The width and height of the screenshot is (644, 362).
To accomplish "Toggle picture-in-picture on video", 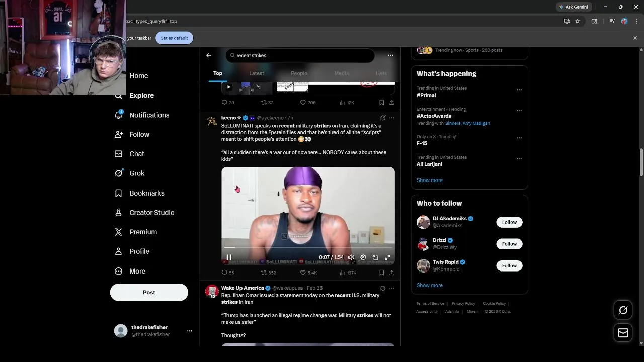I will [375, 257].
